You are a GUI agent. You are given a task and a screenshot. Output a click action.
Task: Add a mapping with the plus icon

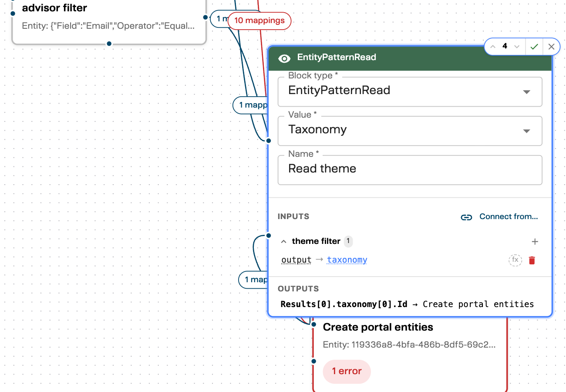535,242
